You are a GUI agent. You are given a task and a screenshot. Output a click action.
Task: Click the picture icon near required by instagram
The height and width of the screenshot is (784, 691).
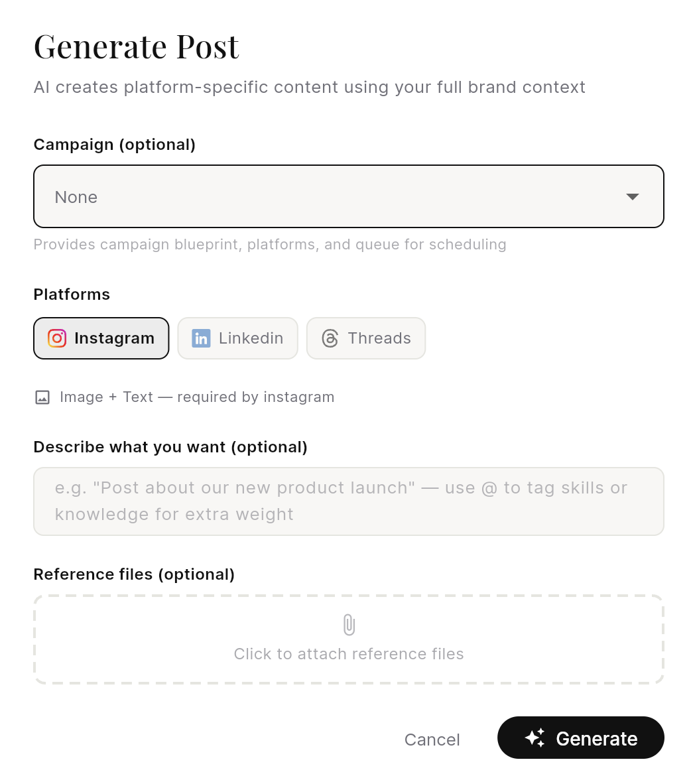[42, 397]
